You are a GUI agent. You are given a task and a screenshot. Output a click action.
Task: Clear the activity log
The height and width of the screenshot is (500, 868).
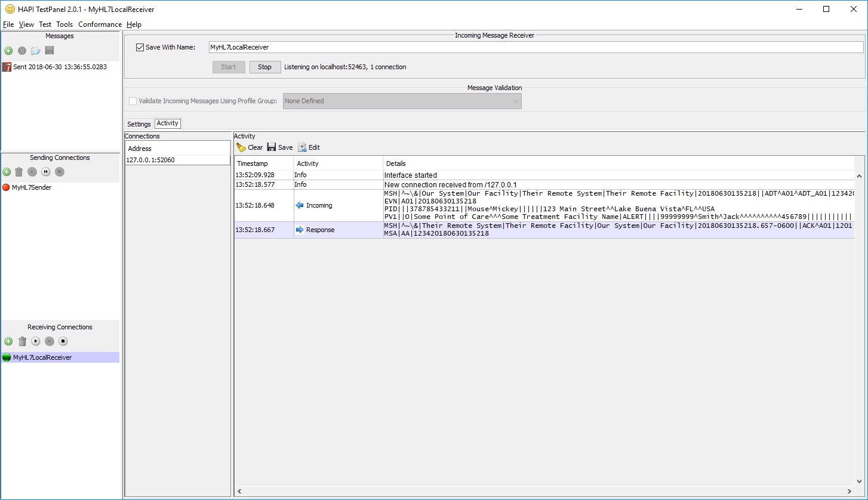[248, 147]
